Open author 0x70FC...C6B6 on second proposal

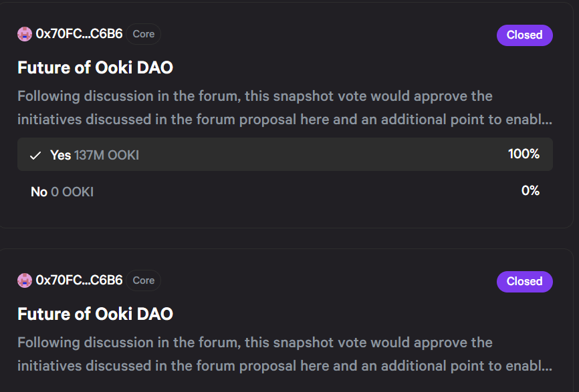tap(79, 280)
